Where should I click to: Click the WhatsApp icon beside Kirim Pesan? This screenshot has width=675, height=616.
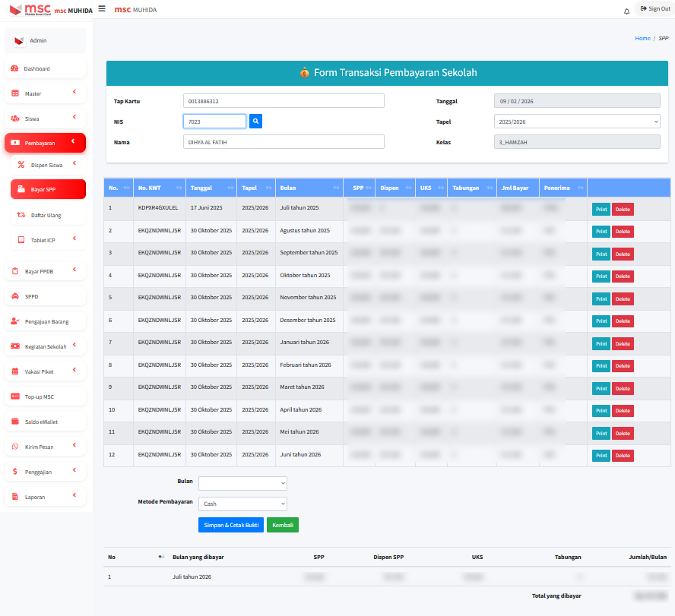[14, 447]
